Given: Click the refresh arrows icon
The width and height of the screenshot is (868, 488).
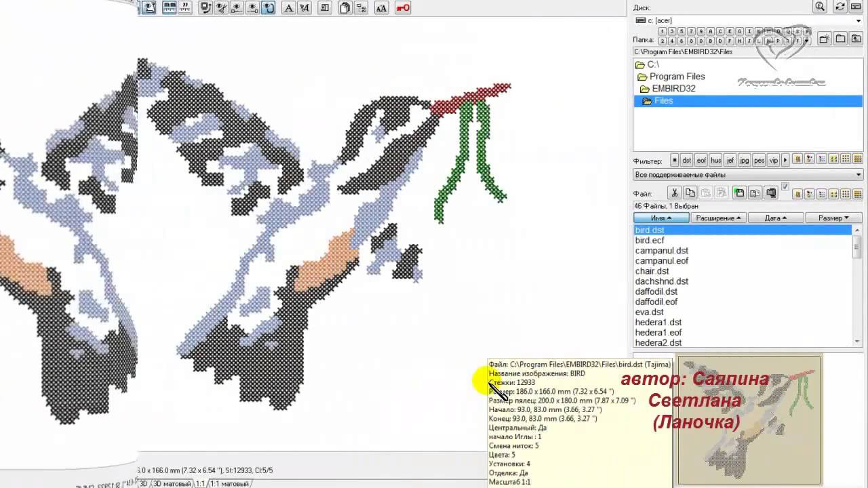Looking at the screenshot, I should (x=840, y=7).
